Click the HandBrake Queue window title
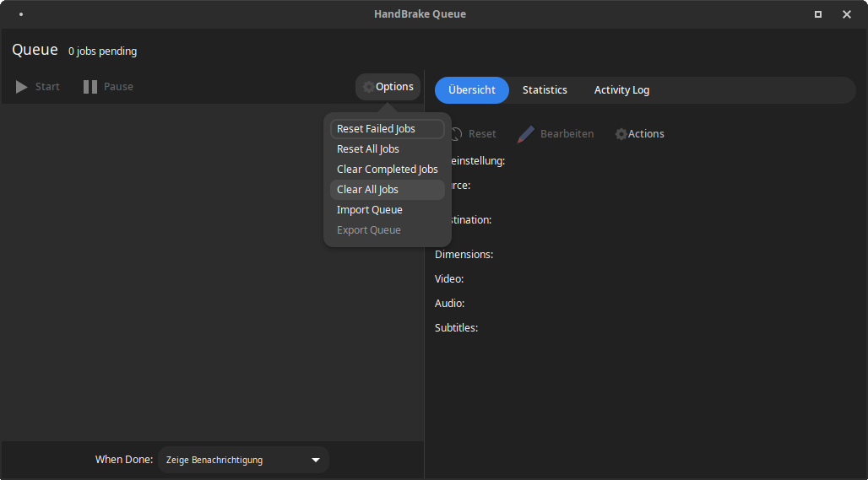Screen dimensions: 868x480 click(x=420, y=14)
